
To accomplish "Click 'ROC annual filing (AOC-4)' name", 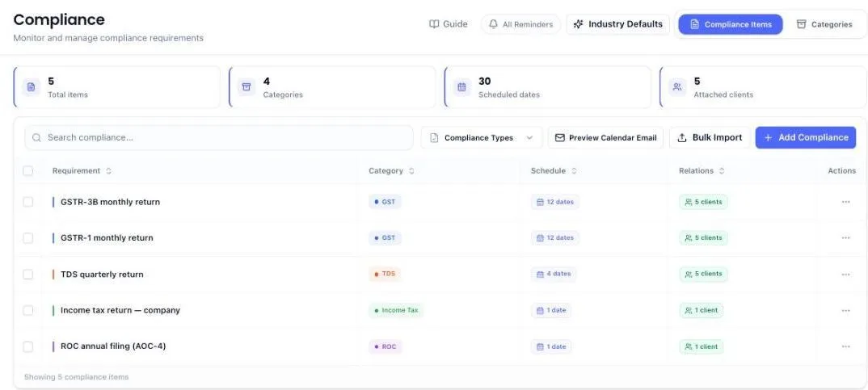I will click(113, 346).
